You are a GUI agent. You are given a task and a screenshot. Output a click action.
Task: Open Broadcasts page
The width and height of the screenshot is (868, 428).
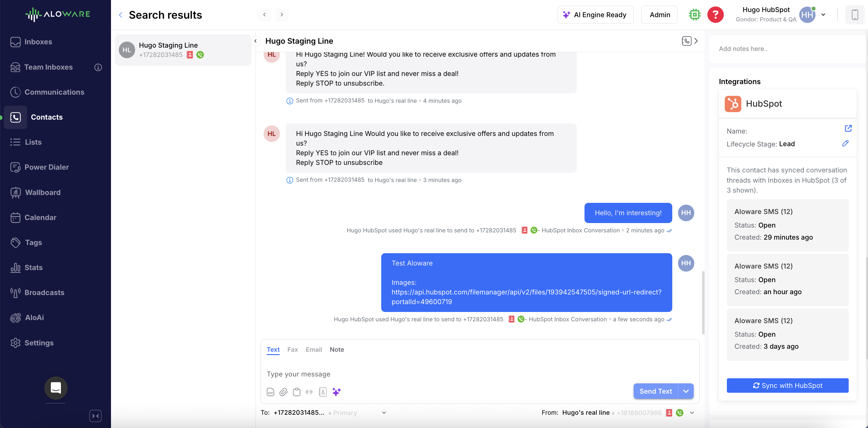point(37,292)
